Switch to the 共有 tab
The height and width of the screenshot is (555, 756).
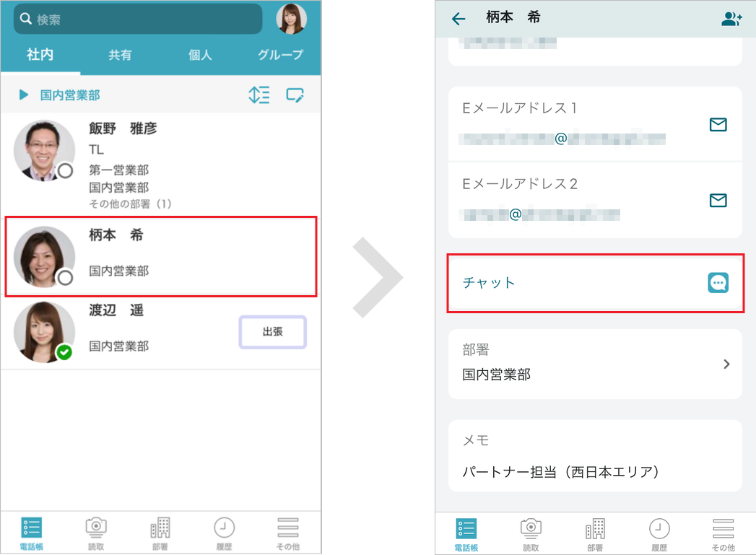pos(119,54)
